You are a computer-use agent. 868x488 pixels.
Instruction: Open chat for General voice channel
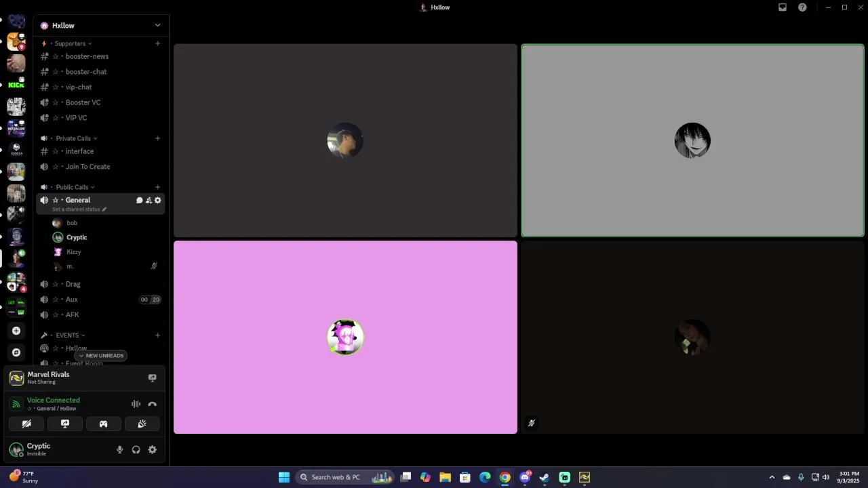click(x=140, y=201)
